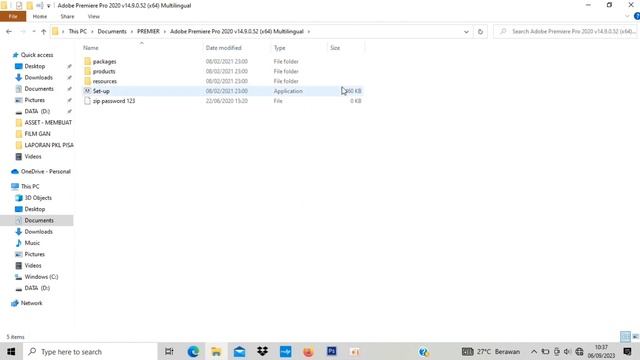Image resolution: width=640 pixels, height=360 pixels.
Task: Sort files by Type column
Action: pos(280,48)
